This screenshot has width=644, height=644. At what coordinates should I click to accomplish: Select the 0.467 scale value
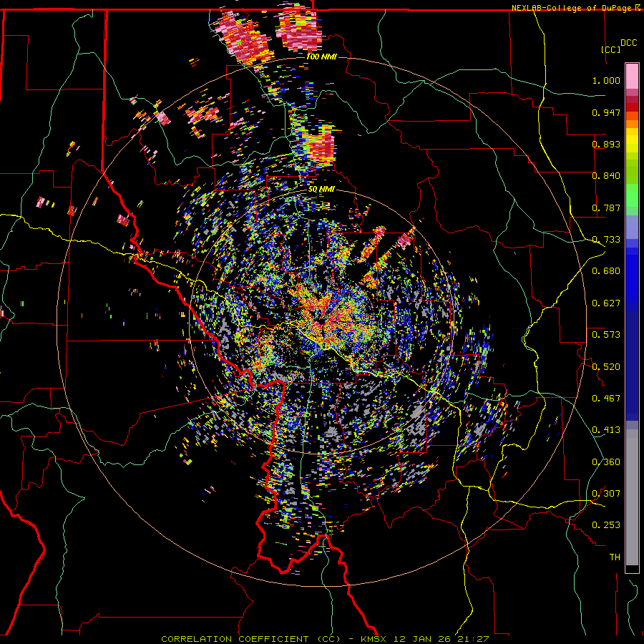click(x=606, y=399)
